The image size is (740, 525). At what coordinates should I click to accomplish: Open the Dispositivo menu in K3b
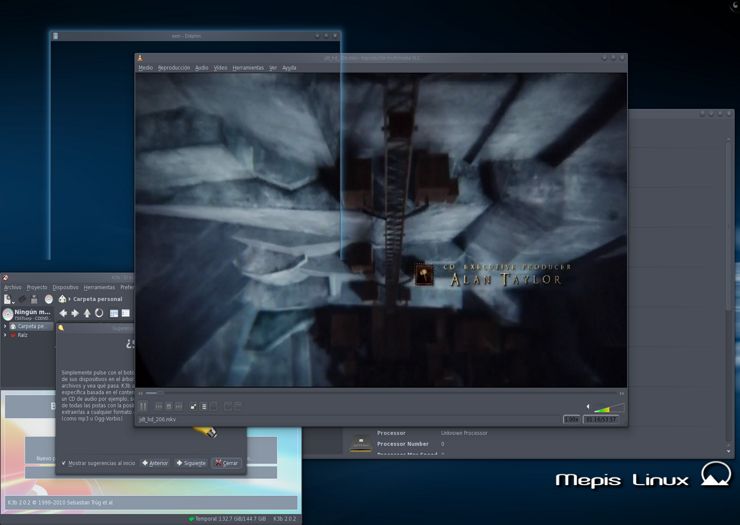[66, 287]
